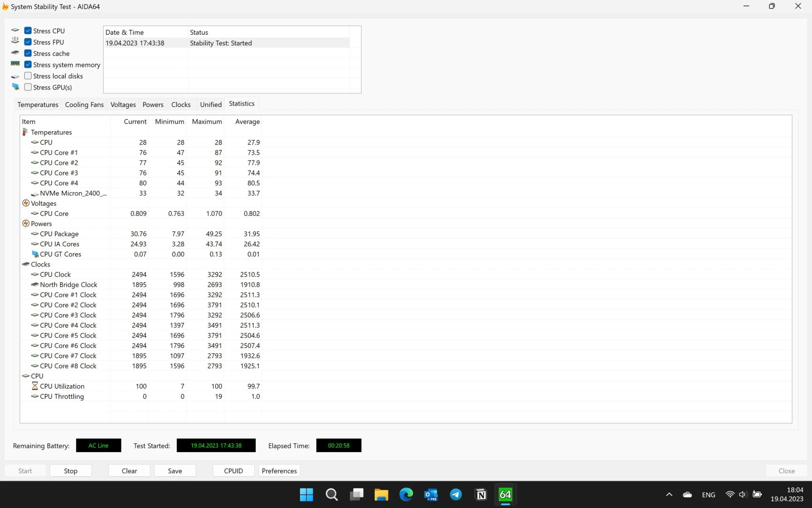The image size is (812, 508).
Task: Click the Elapsed Time value 00:20:58
Action: [x=339, y=445]
